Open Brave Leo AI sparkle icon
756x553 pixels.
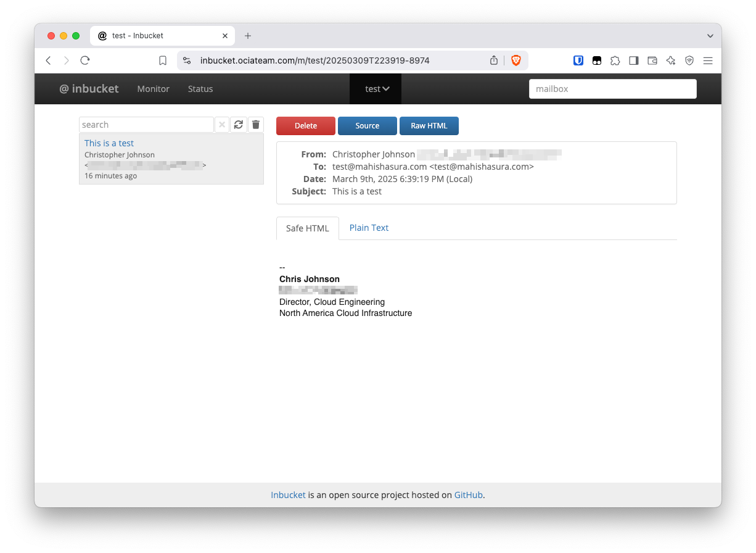click(670, 60)
